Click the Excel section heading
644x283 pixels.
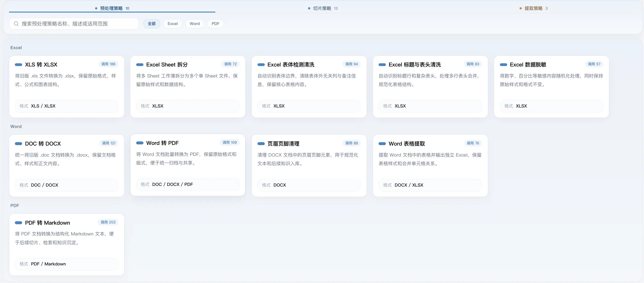point(16,48)
